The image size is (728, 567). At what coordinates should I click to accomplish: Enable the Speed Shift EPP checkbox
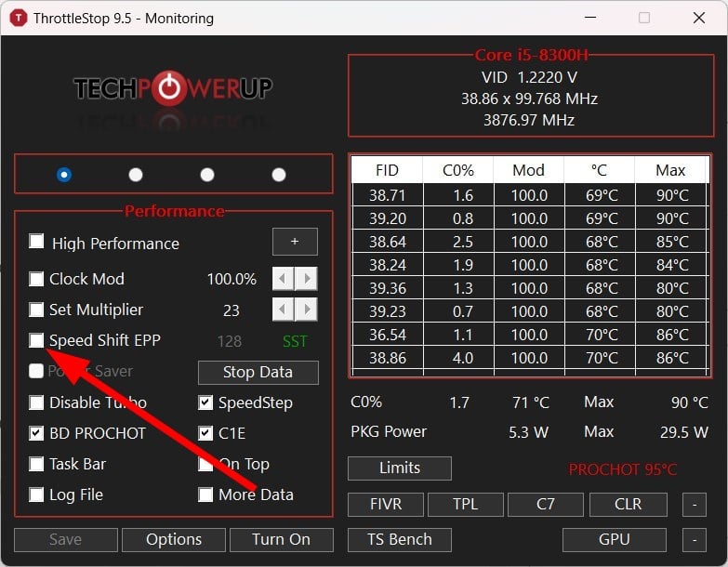(36, 340)
